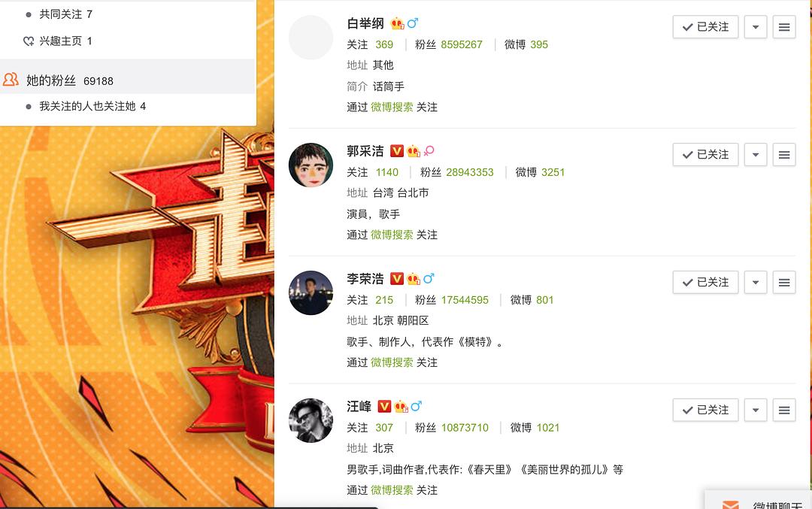
Task: Toggle the 已关注 follow state for 郭采洁
Action: [x=705, y=155]
